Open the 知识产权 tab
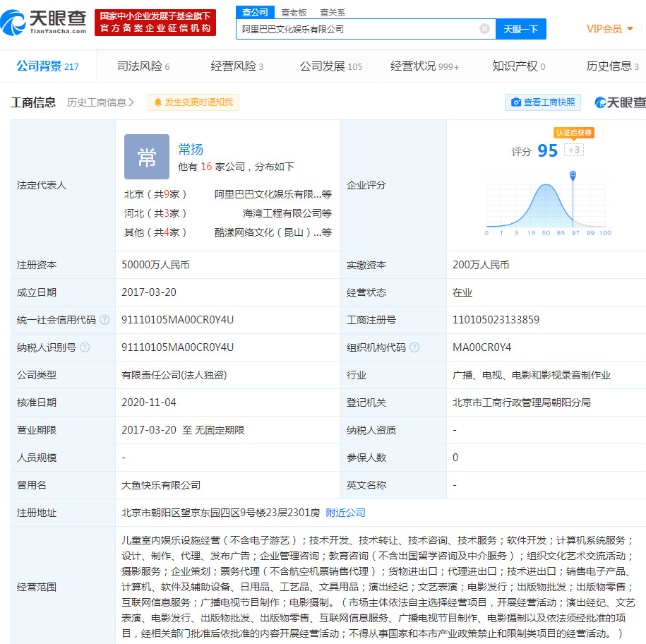The height and width of the screenshot is (644, 646). tap(519, 66)
